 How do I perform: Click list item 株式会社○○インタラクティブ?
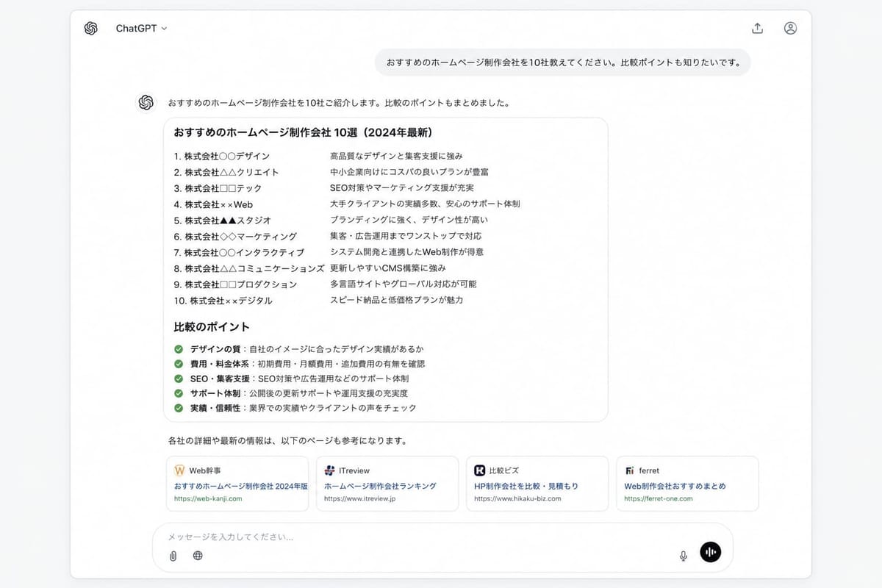point(239,252)
